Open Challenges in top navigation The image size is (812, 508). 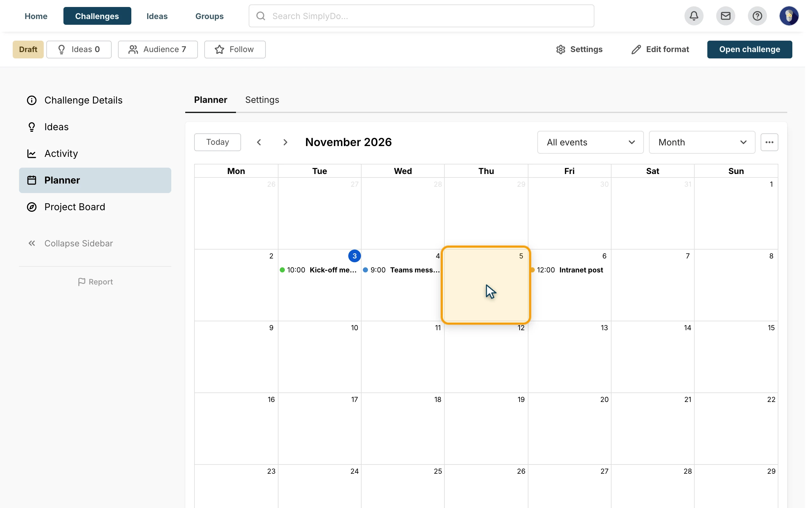97,16
